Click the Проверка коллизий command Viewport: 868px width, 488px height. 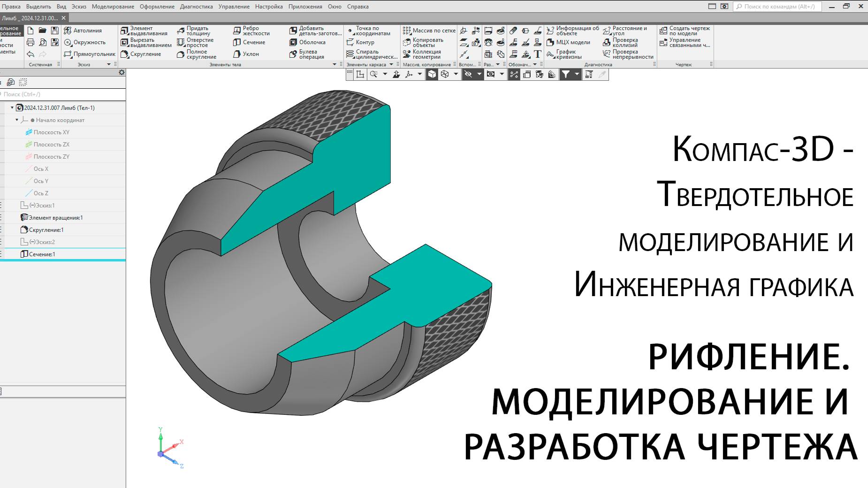[629, 43]
